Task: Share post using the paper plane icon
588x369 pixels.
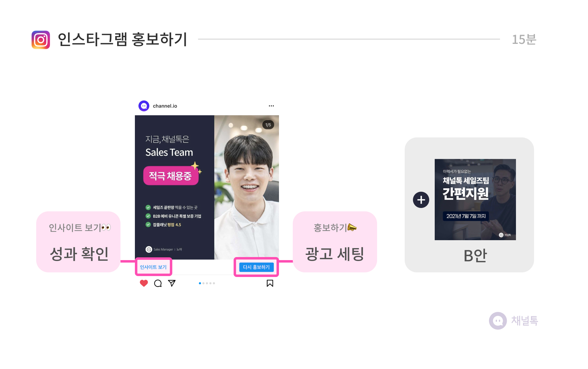Action: (172, 283)
